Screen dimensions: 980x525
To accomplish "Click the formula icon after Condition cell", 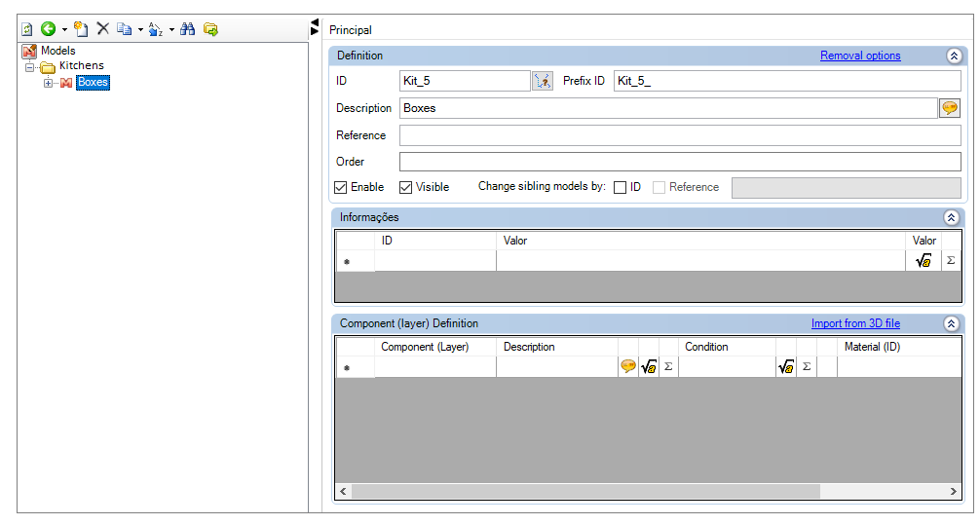I will pos(786,367).
